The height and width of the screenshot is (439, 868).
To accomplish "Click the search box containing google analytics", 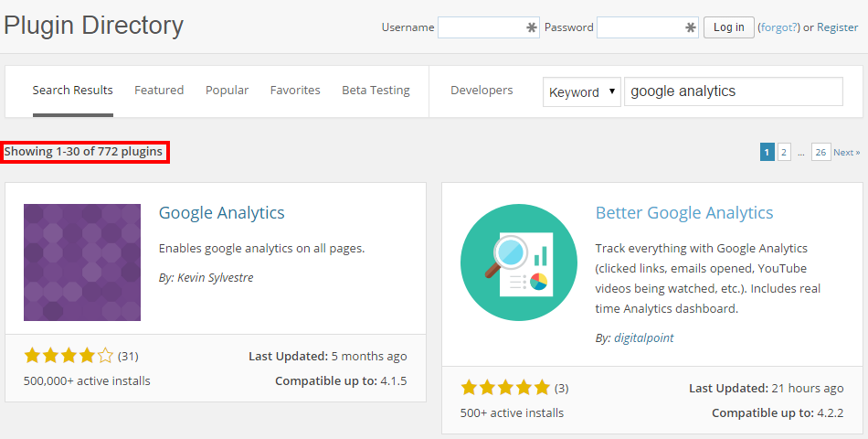I will 733,91.
